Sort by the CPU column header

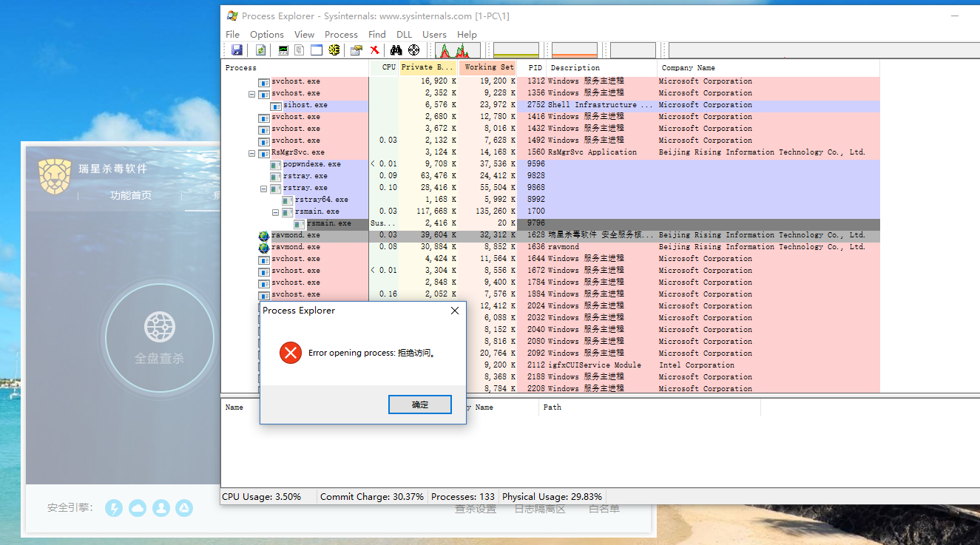click(x=384, y=67)
